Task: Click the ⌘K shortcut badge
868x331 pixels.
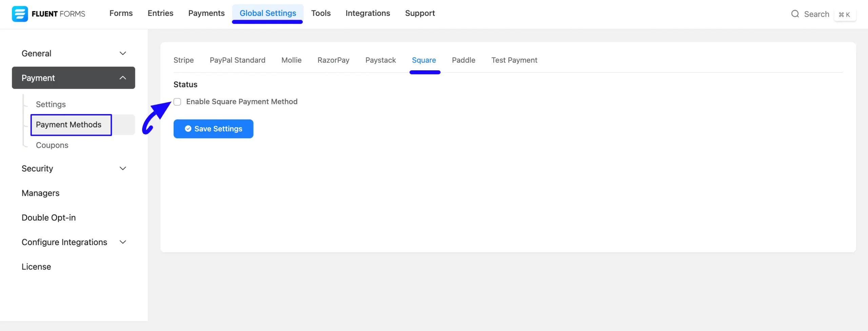Action: coord(845,15)
